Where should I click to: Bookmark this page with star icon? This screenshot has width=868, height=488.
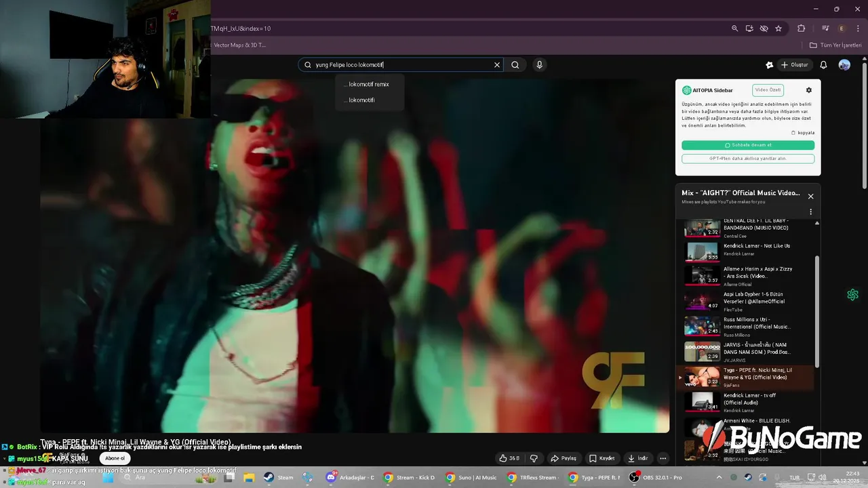coord(778,28)
